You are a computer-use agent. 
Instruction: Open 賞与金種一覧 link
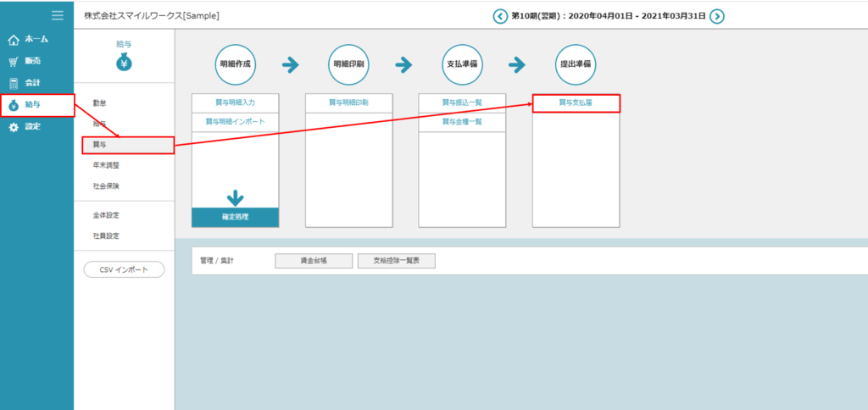[x=462, y=122]
